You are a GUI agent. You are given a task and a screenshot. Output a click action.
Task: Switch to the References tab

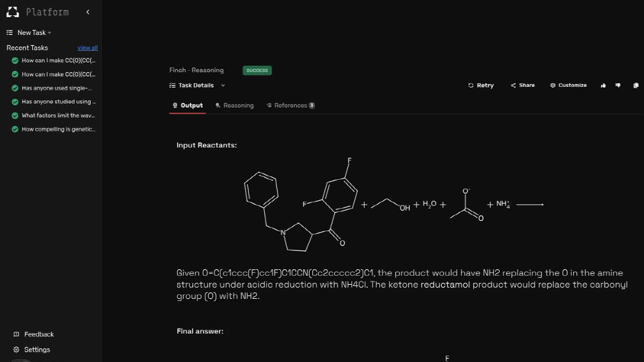[290, 106]
